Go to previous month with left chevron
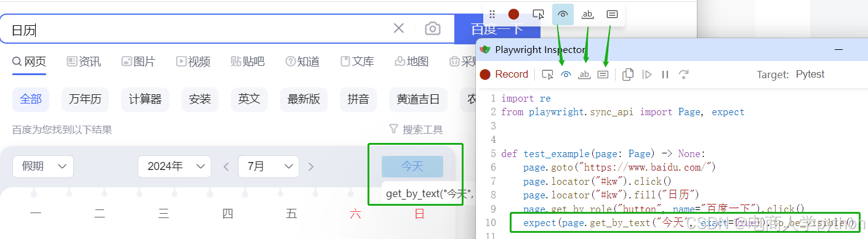868x239 pixels. (x=226, y=166)
